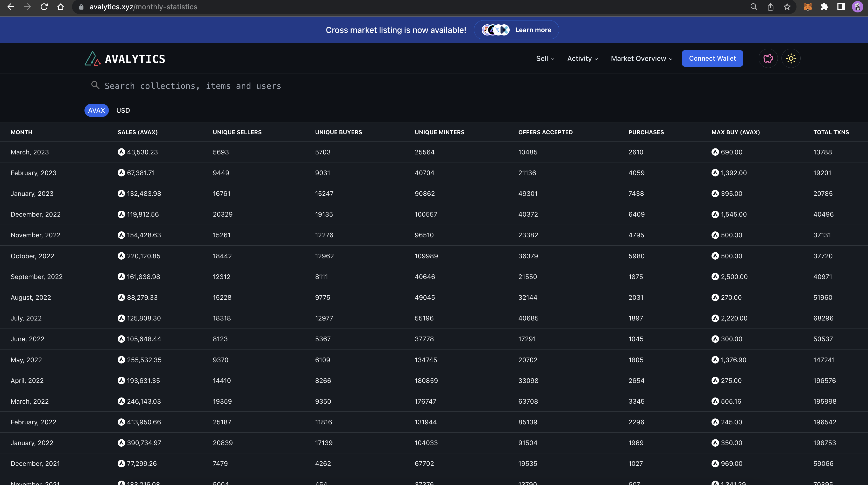This screenshot has height=485, width=868.
Task: Expand the Sell dropdown menu
Action: [x=545, y=59]
